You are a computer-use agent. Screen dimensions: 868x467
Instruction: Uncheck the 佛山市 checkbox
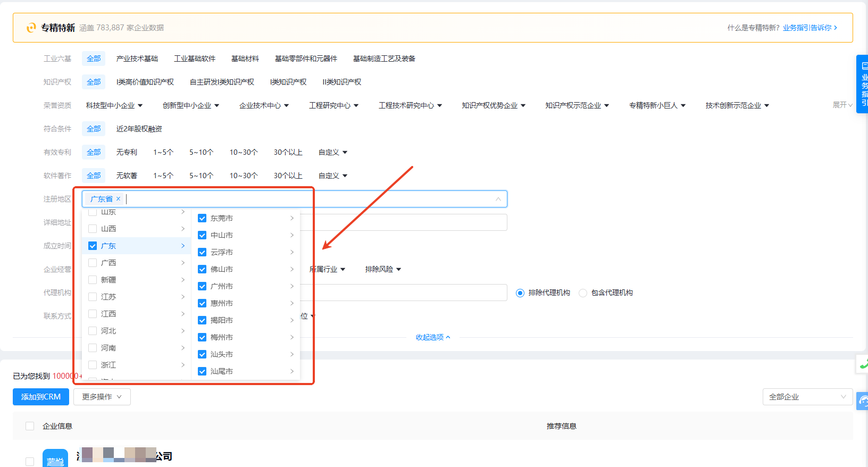coord(202,269)
